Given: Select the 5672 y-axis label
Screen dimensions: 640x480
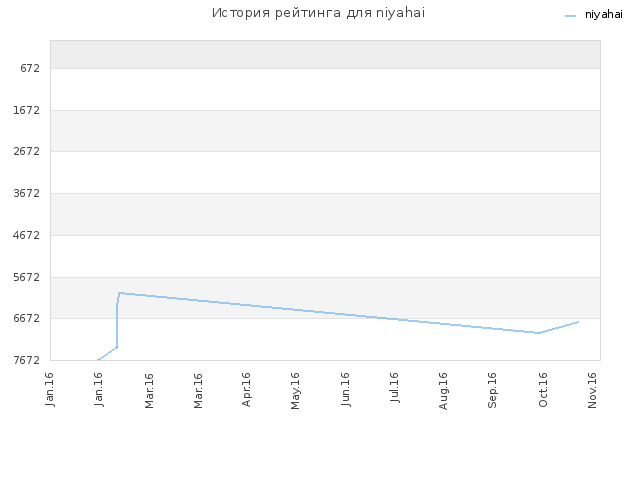Looking at the screenshot, I should [27, 277].
